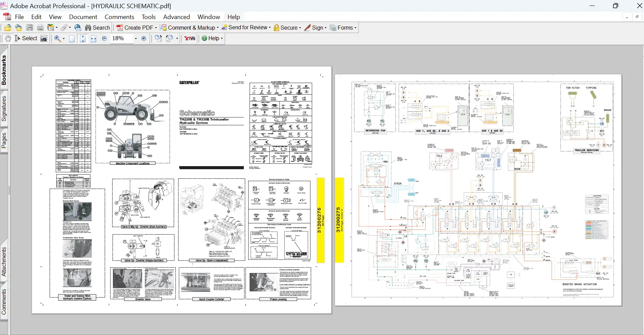The height and width of the screenshot is (335, 644).
Task: Open the Forms toolbar button
Action: (x=341, y=28)
